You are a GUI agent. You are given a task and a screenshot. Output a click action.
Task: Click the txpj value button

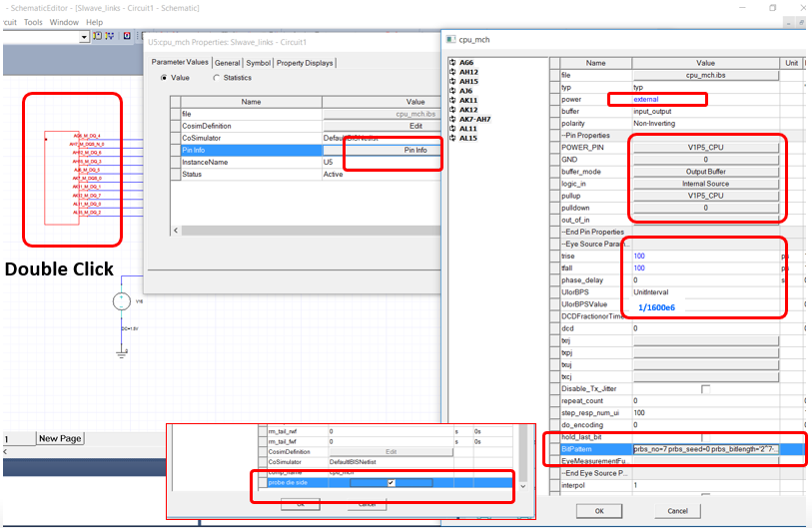click(705, 352)
